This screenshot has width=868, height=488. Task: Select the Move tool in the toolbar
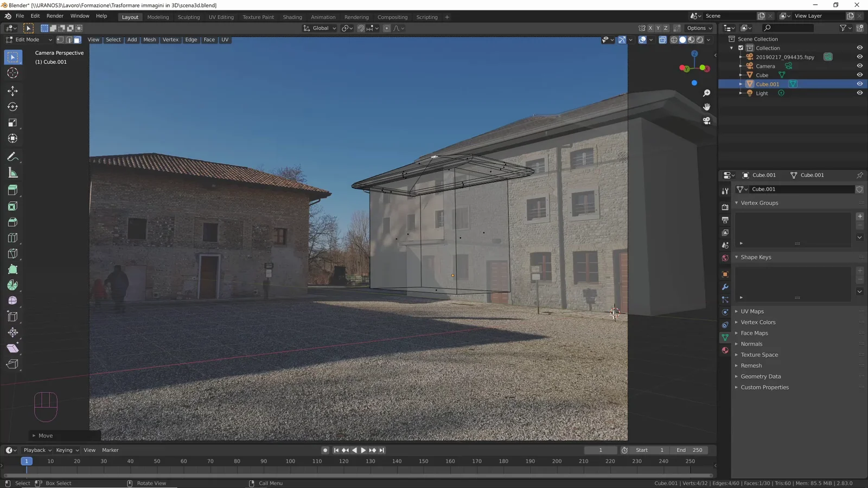point(12,91)
